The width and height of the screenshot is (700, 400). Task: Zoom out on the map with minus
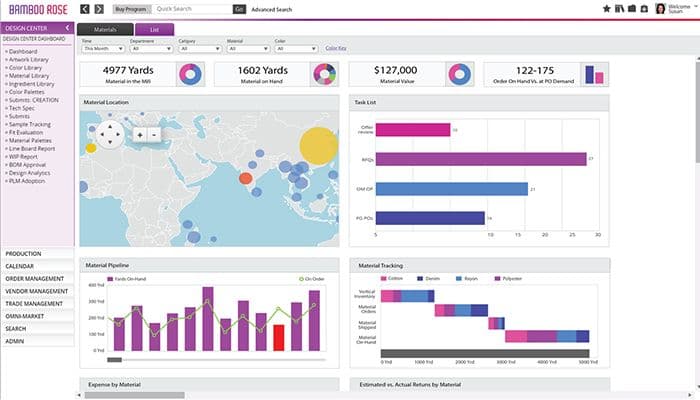point(155,134)
